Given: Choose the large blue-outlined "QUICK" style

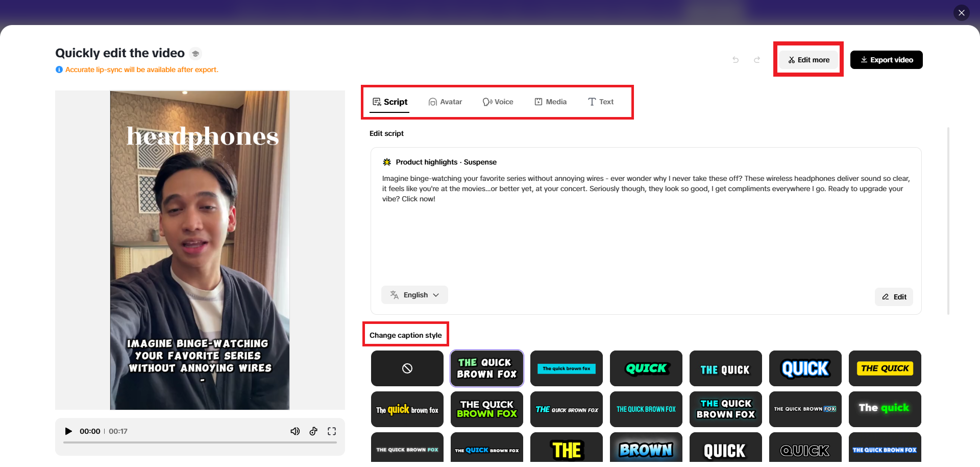Looking at the screenshot, I should tap(805, 368).
